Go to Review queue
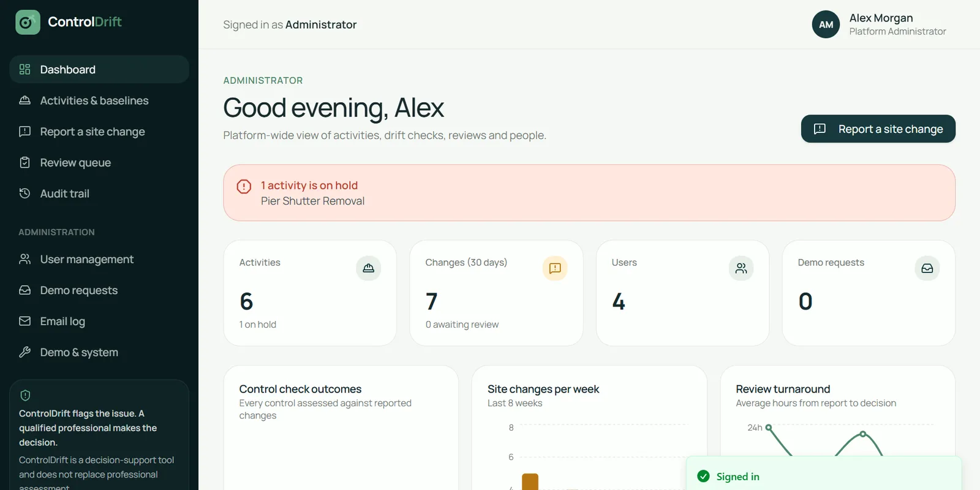This screenshot has height=490, width=980. pyautogui.click(x=99, y=162)
